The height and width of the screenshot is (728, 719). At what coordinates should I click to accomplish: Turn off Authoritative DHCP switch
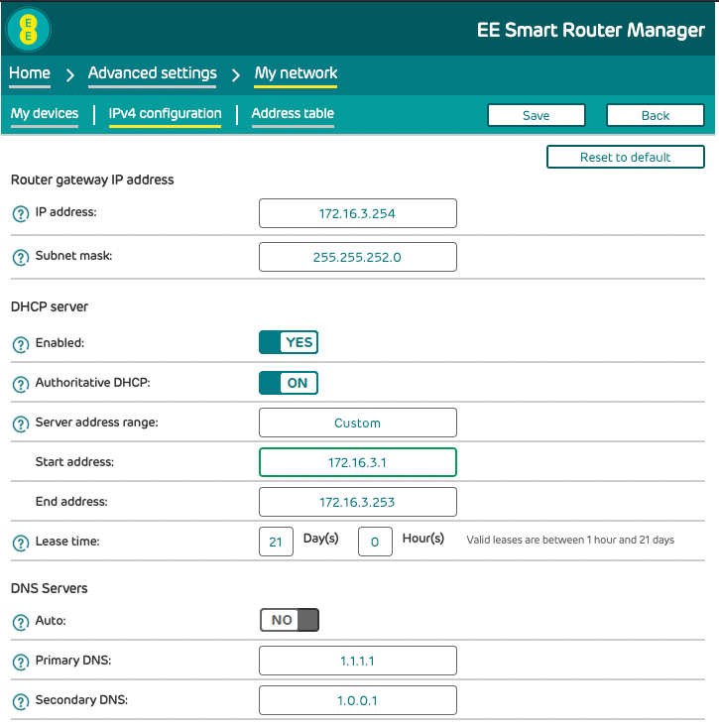pyautogui.click(x=289, y=383)
